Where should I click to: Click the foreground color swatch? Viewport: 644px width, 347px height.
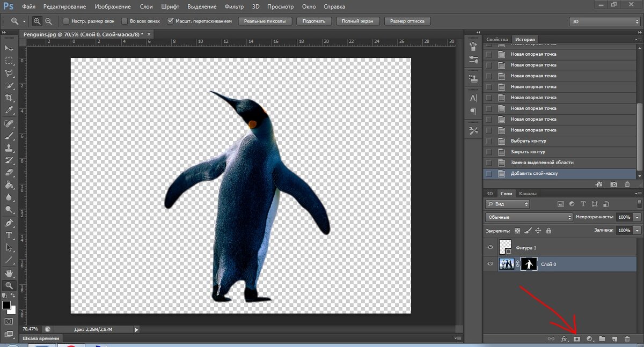6,305
